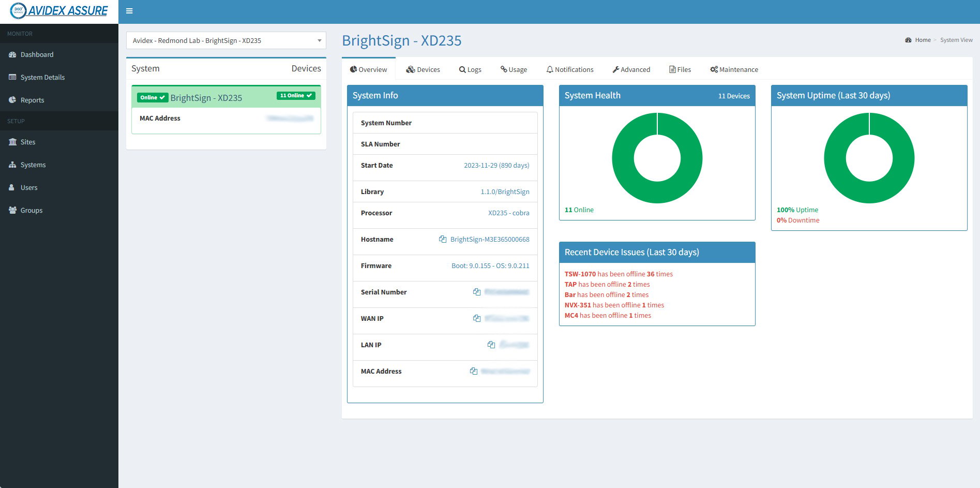Screen dimensions: 980x488
Task: Open Dashboard in sidebar
Action: coord(59,54)
